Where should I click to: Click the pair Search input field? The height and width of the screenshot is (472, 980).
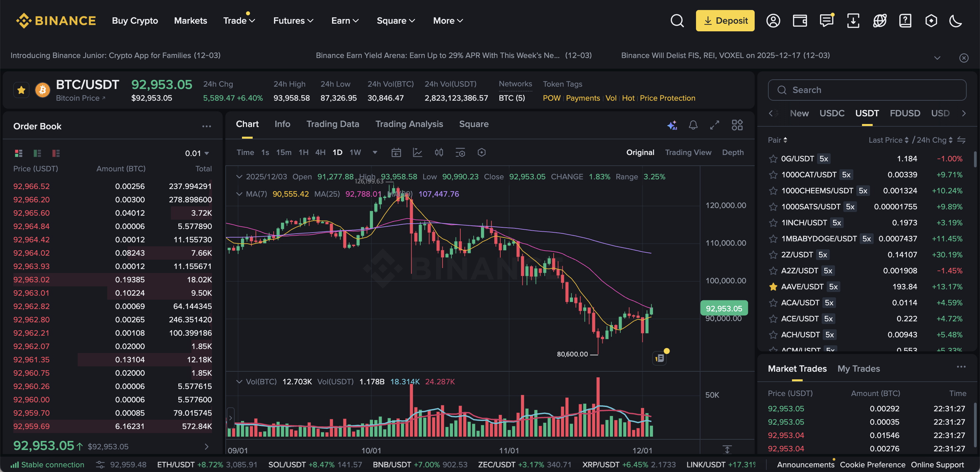coord(867,90)
